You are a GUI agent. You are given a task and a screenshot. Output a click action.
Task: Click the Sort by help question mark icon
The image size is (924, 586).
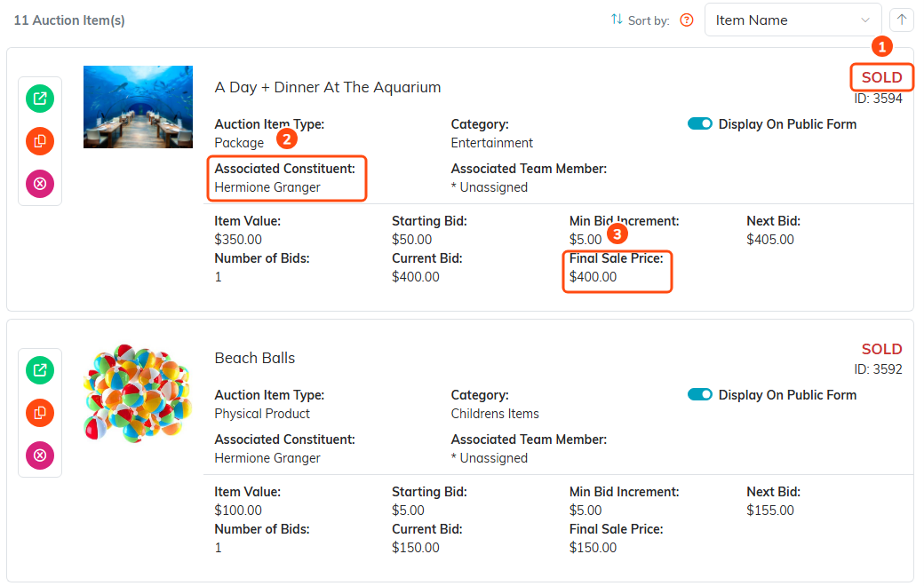pyautogui.click(x=687, y=20)
